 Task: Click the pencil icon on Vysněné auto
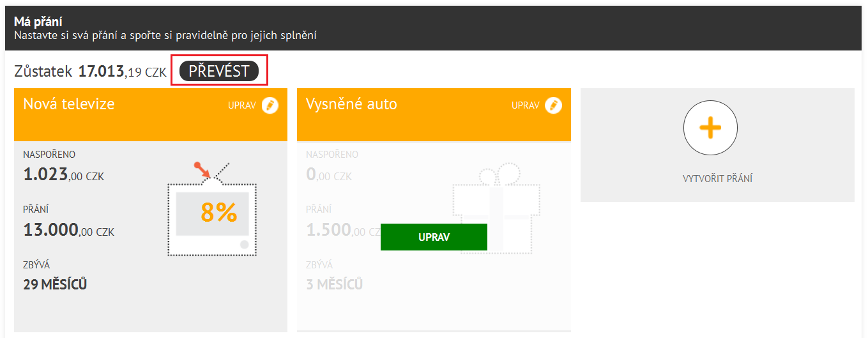pos(554,105)
